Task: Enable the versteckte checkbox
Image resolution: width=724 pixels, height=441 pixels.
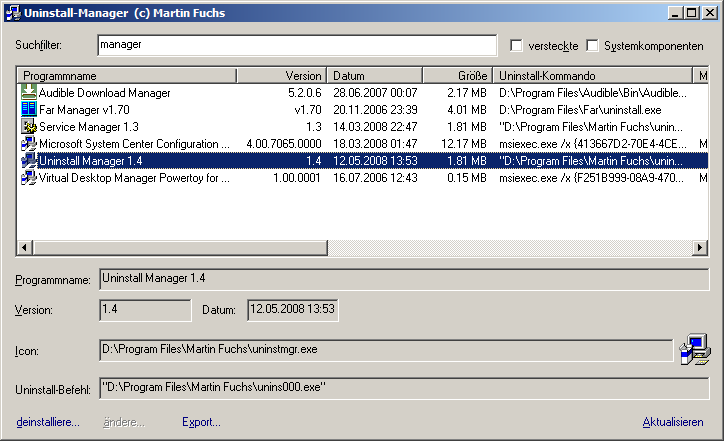Action: click(x=516, y=45)
